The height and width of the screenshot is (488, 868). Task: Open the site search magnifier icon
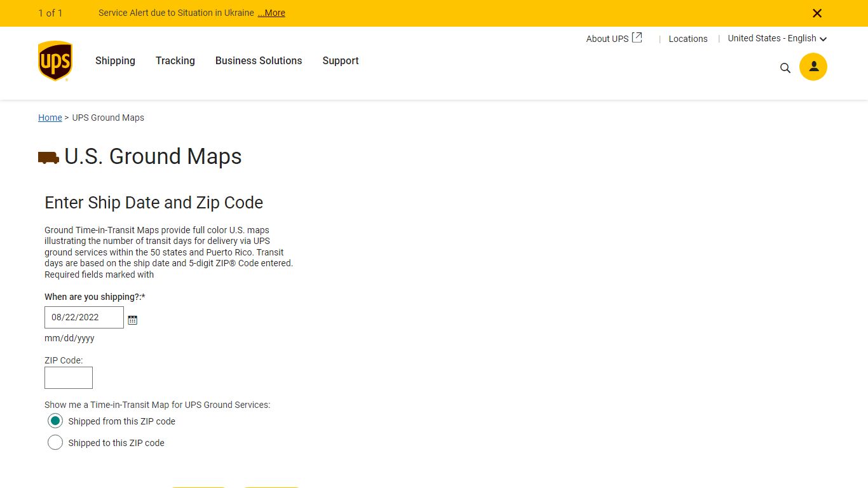coord(785,68)
